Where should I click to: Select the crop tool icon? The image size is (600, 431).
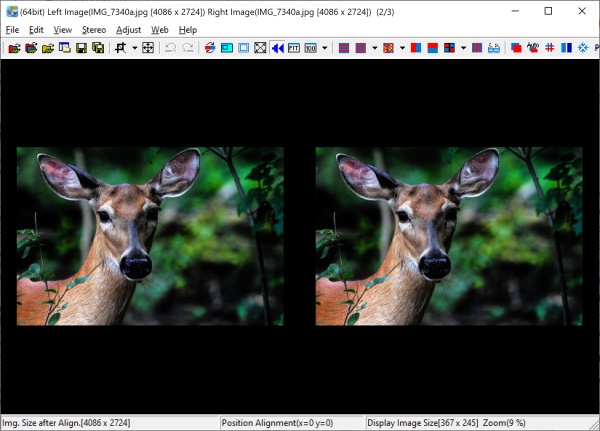point(121,48)
